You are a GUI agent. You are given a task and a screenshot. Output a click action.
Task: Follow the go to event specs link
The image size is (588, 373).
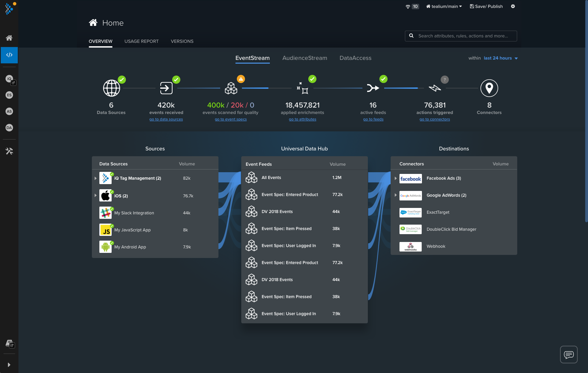click(x=231, y=119)
